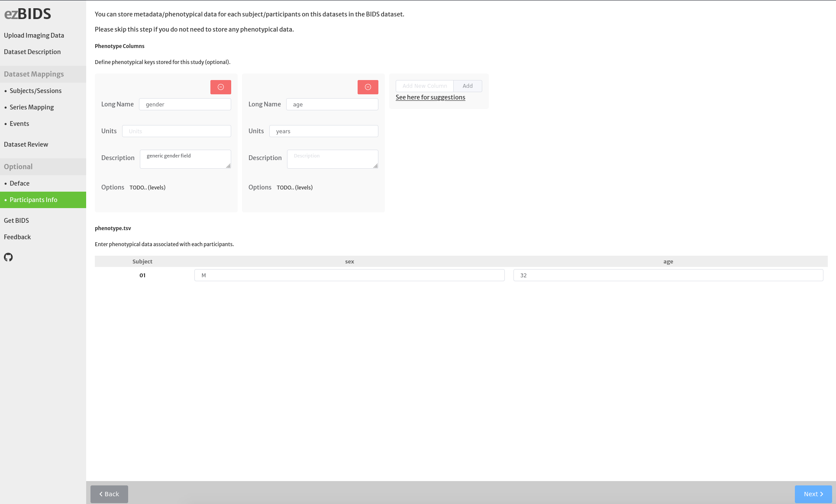Edit the years Units field

click(x=324, y=131)
